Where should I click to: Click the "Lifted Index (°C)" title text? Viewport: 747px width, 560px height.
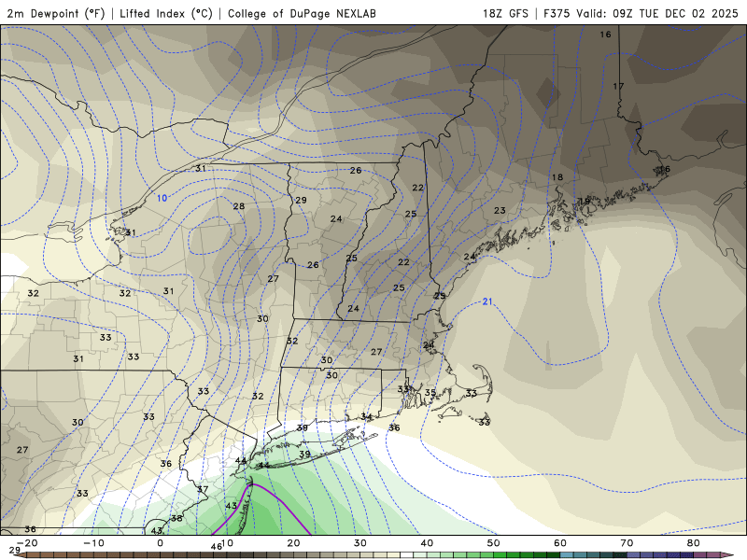point(166,13)
